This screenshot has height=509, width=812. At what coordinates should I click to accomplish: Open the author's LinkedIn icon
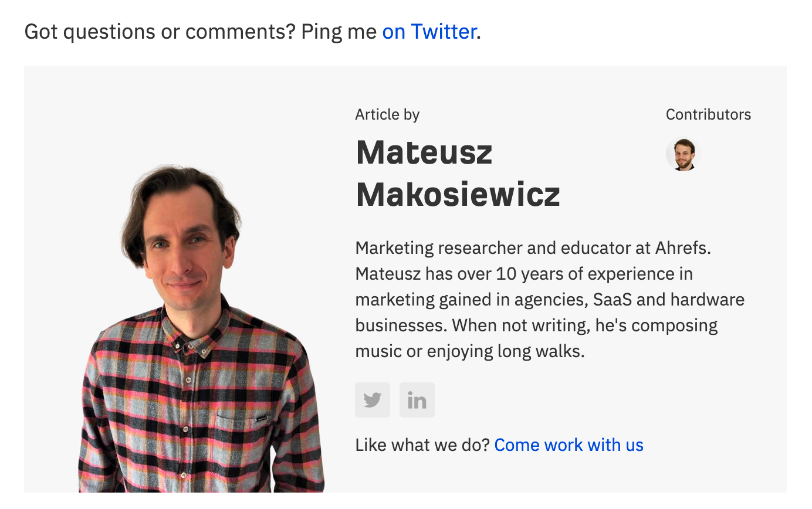coord(417,400)
